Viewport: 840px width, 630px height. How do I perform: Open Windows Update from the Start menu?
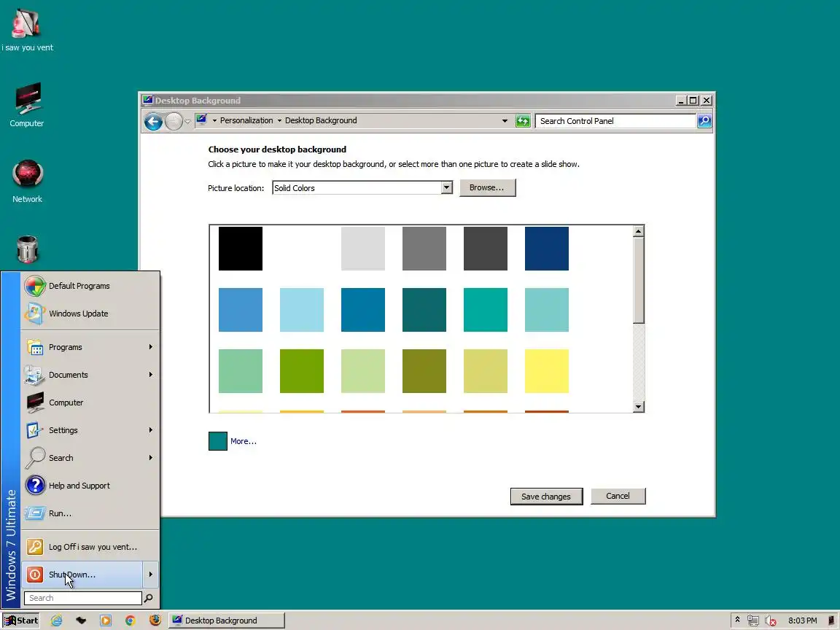click(x=90, y=314)
